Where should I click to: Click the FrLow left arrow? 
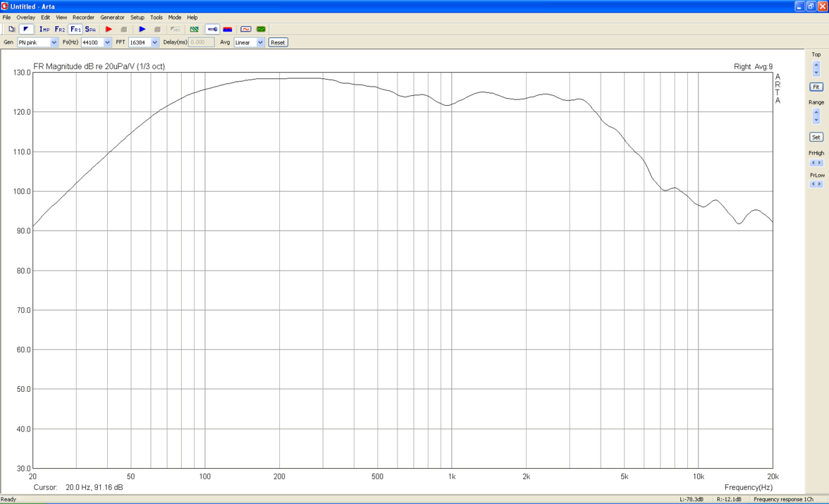813,184
